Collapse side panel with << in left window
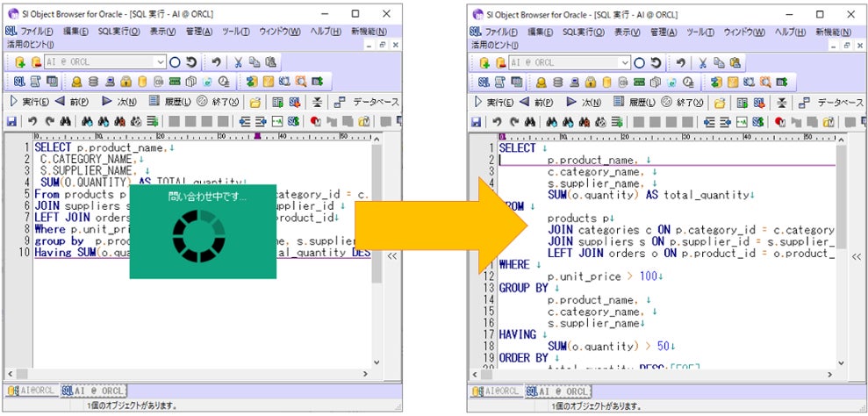This screenshot has height=416, width=868. click(x=392, y=256)
